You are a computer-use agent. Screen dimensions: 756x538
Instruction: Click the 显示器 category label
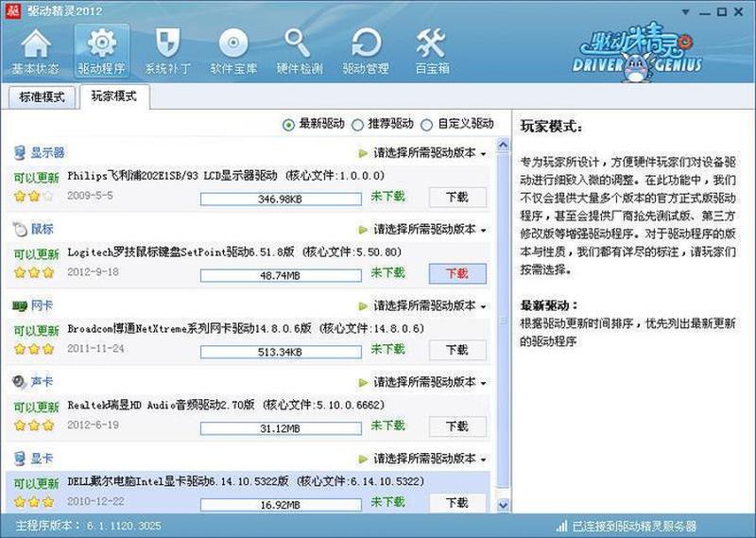click(48, 152)
